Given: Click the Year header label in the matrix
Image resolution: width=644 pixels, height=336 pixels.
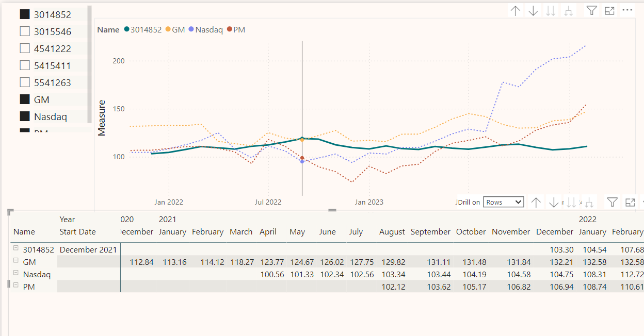Looking at the screenshot, I should pyautogui.click(x=68, y=220).
